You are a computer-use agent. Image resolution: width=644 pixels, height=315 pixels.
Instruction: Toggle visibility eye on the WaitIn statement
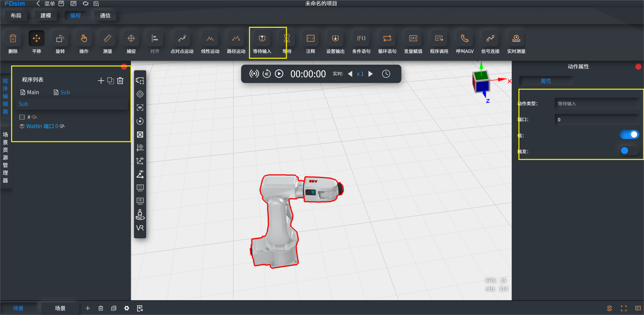coord(62,126)
